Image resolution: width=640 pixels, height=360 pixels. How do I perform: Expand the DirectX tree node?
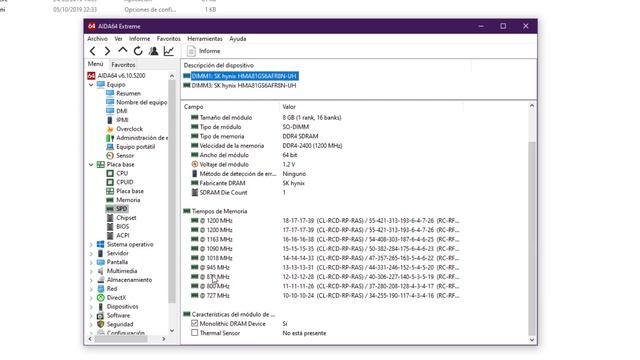pos(91,298)
